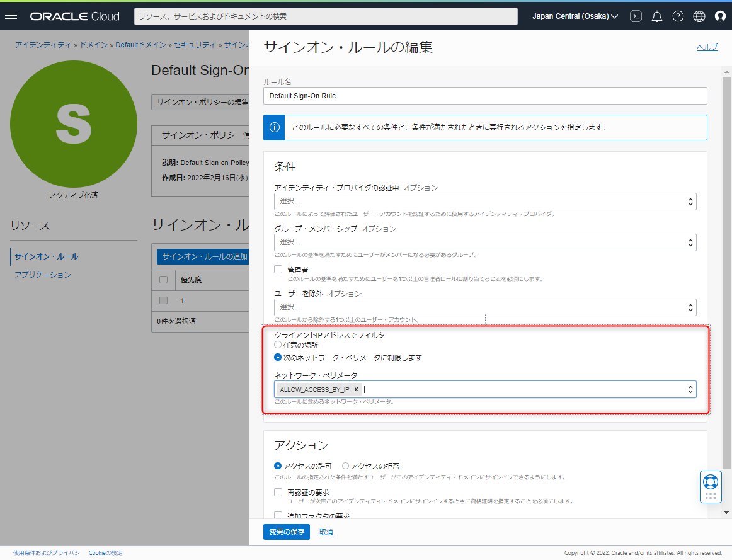This screenshot has width=732, height=560.
Task: Click サインオン・ルールの追加 button
Action: pos(203,256)
